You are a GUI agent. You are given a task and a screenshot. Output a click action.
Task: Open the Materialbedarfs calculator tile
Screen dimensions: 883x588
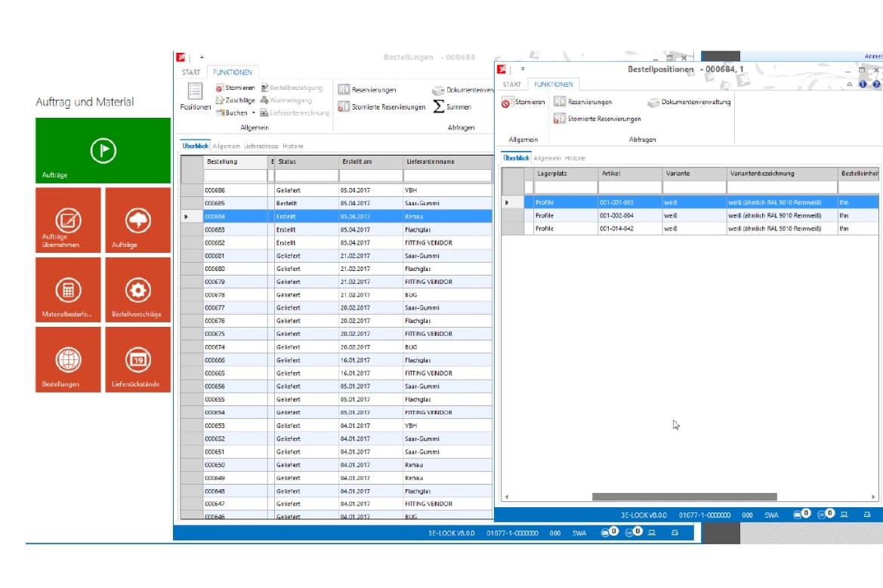[68, 290]
